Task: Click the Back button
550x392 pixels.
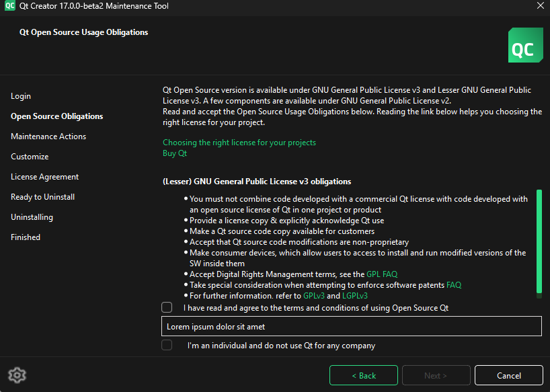Action: (x=363, y=375)
